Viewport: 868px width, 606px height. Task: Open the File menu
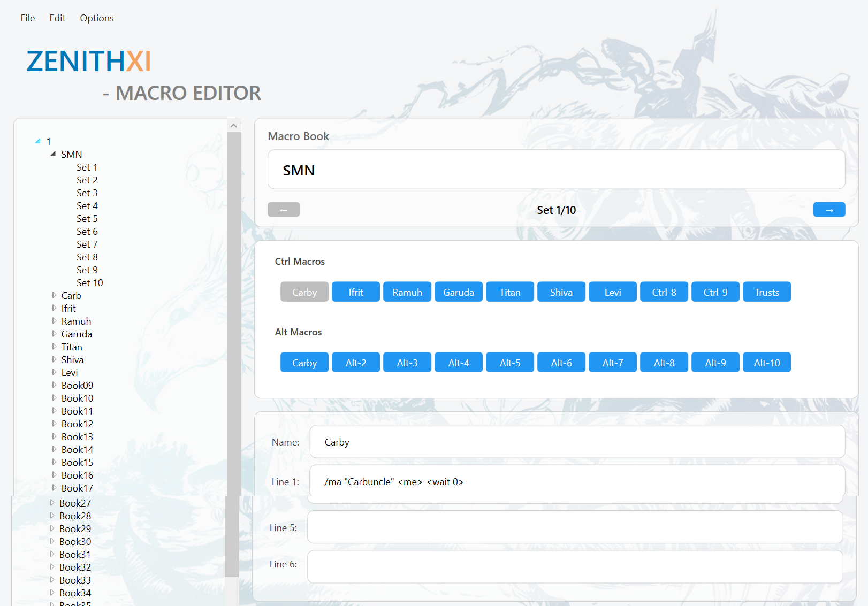tap(28, 18)
